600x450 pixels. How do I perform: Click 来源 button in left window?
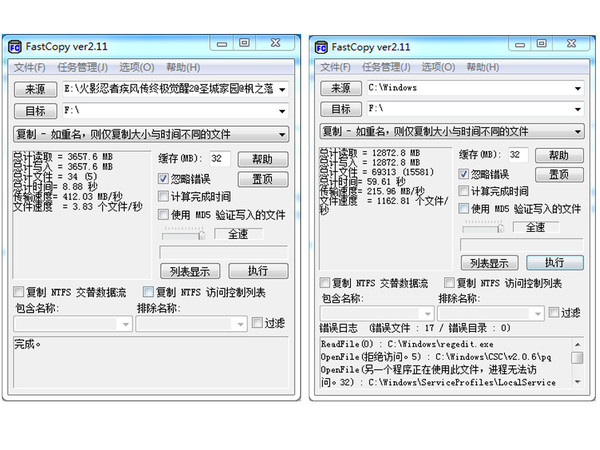(35, 90)
